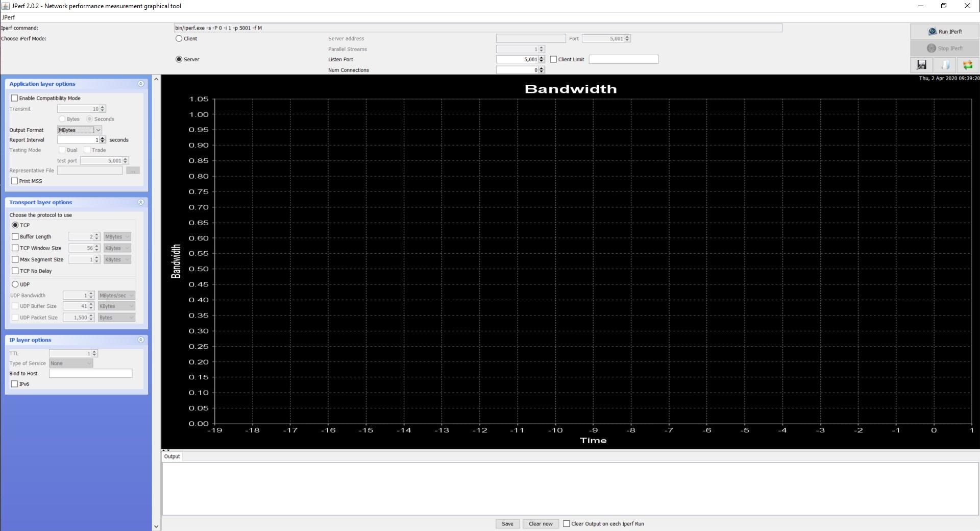
Task: Select the Output tab
Action: pos(172,456)
